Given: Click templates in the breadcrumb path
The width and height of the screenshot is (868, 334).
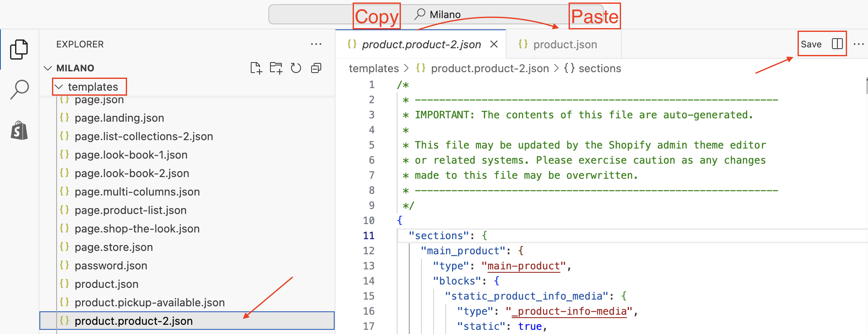Looking at the screenshot, I should (374, 68).
